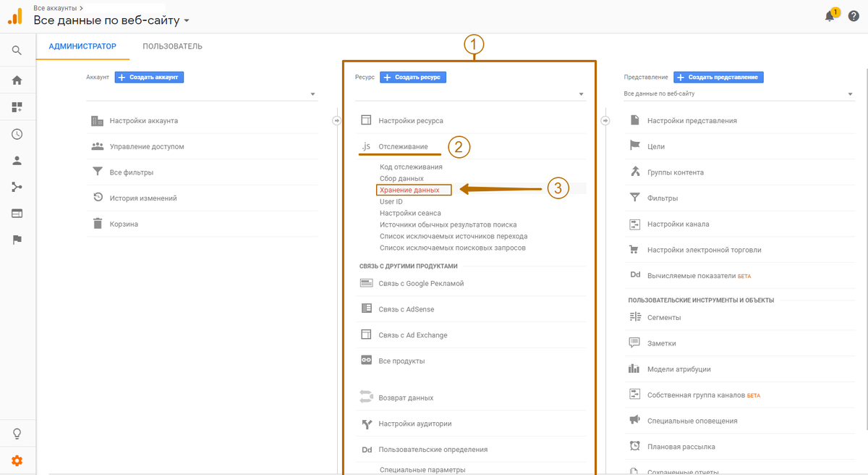Screen dimensions: 868x475
Task: Open Real-time clock icon in sidebar
Action: click(17, 134)
